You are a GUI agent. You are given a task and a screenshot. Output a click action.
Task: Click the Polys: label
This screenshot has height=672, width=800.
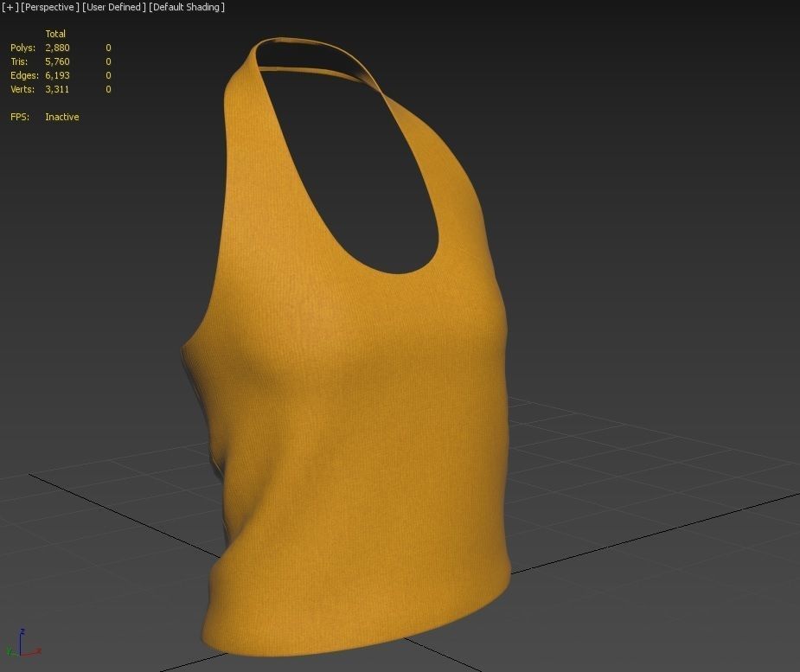[23, 48]
